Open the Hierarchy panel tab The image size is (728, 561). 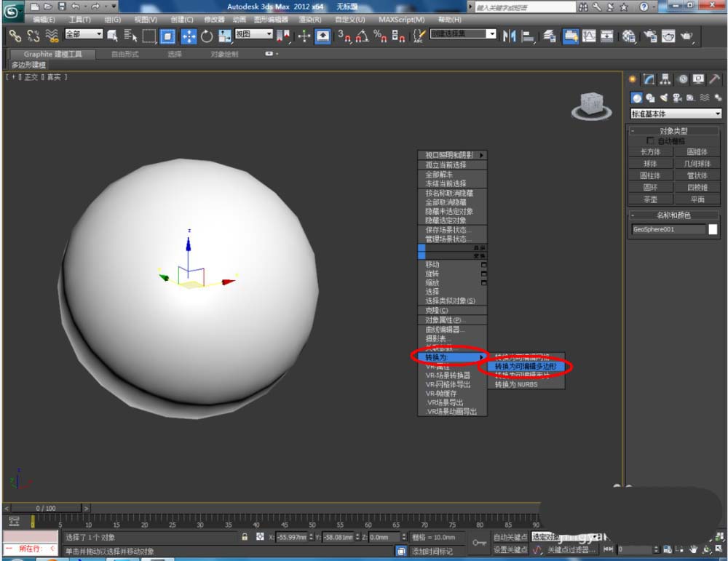(x=665, y=79)
